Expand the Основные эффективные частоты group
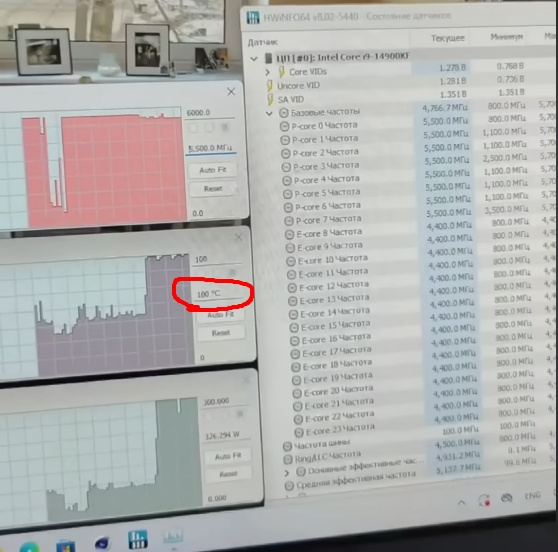The image size is (558, 552). (287, 473)
